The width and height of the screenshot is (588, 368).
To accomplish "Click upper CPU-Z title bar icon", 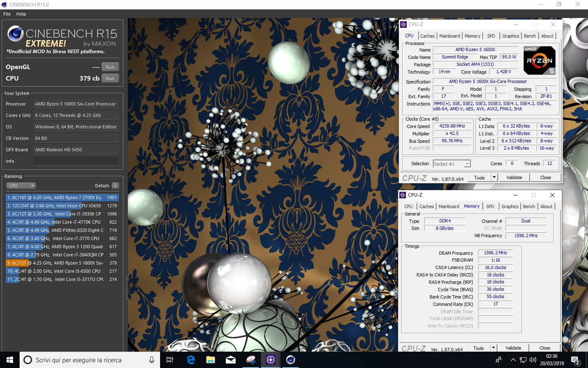I will pyautogui.click(x=403, y=25).
